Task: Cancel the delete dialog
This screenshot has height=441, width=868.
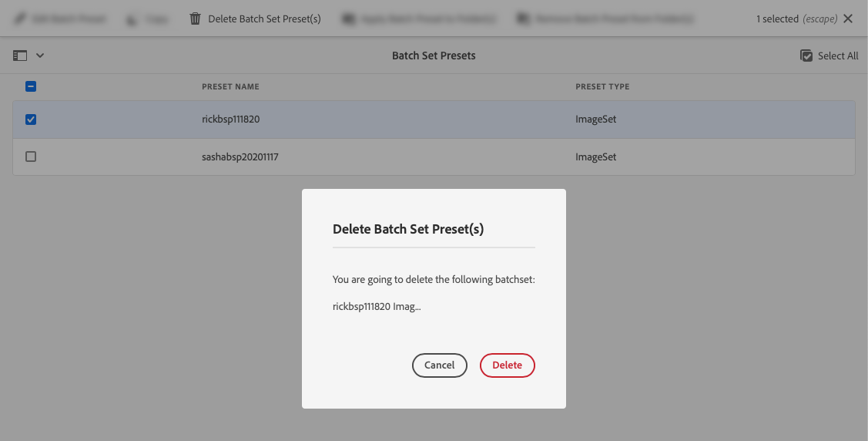Action: [x=440, y=365]
